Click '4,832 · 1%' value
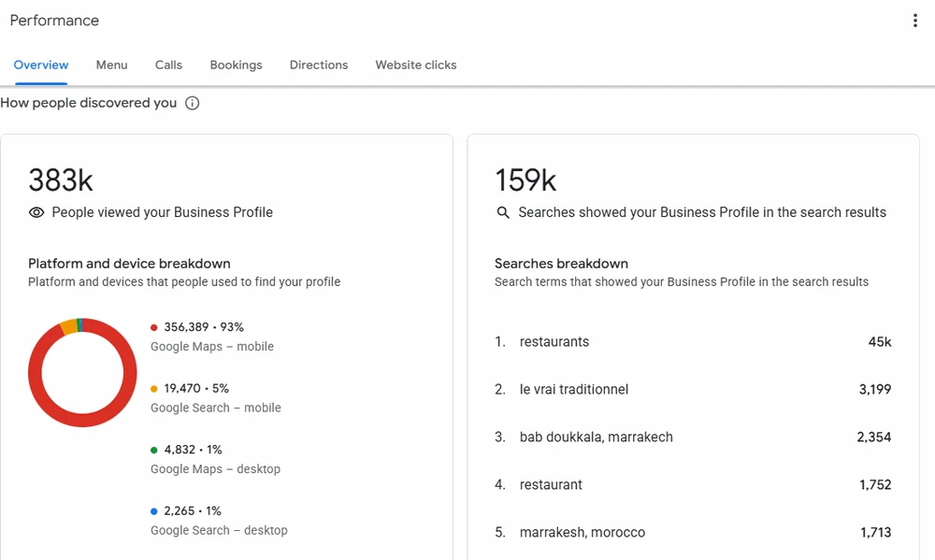The image size is (935, 560). click(193, 450)
